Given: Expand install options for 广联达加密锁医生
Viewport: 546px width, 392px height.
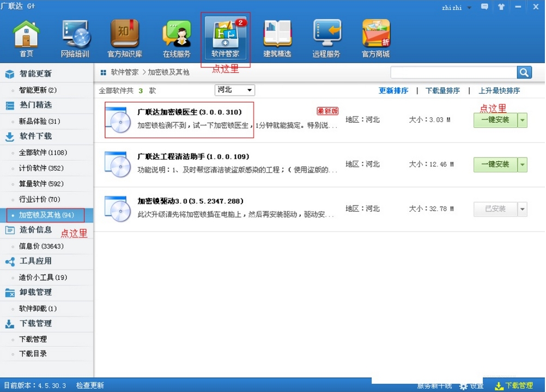Looking at the screenshot, I should (523, 120).
